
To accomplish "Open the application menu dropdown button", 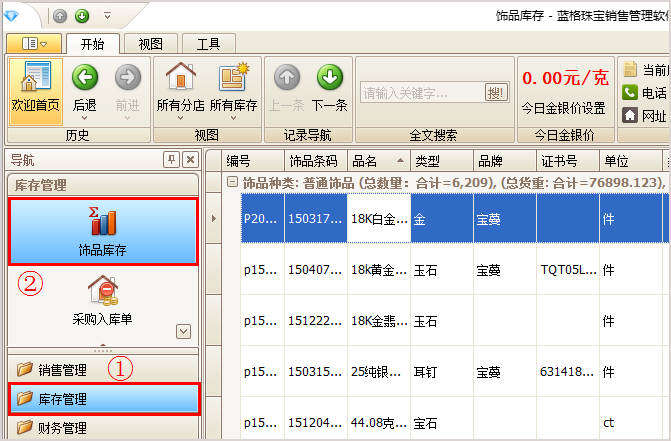I will [34, 44].
